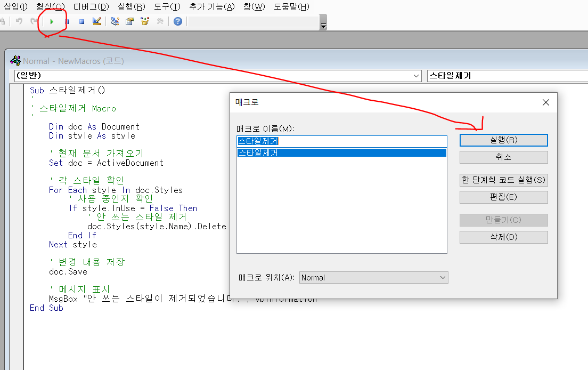Click the '메시지 표시' comment line

[x=79, y=289]
